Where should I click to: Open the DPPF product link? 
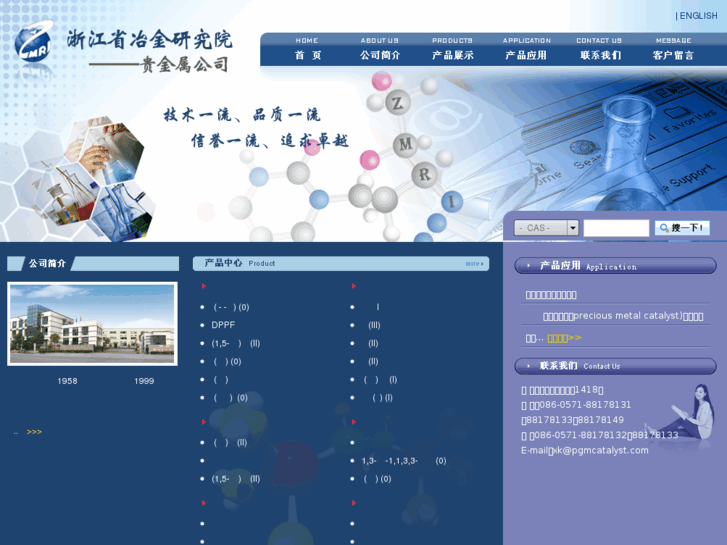[x=223, y=325]
